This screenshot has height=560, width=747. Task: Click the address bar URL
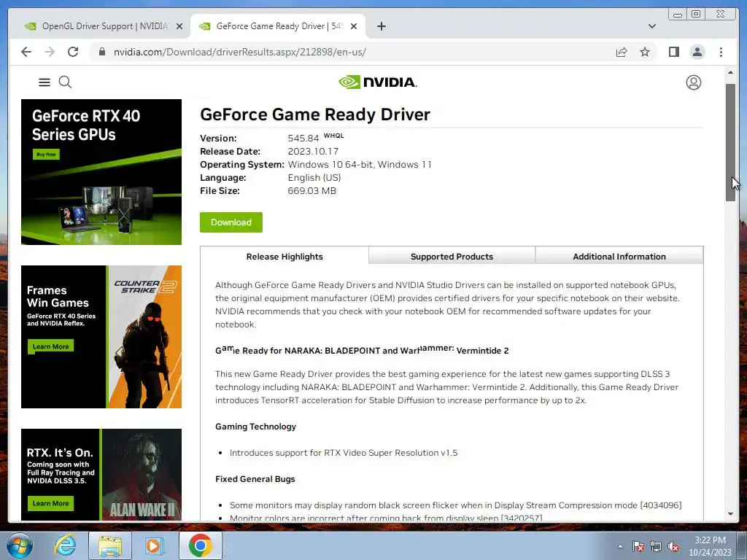[239, 52]
